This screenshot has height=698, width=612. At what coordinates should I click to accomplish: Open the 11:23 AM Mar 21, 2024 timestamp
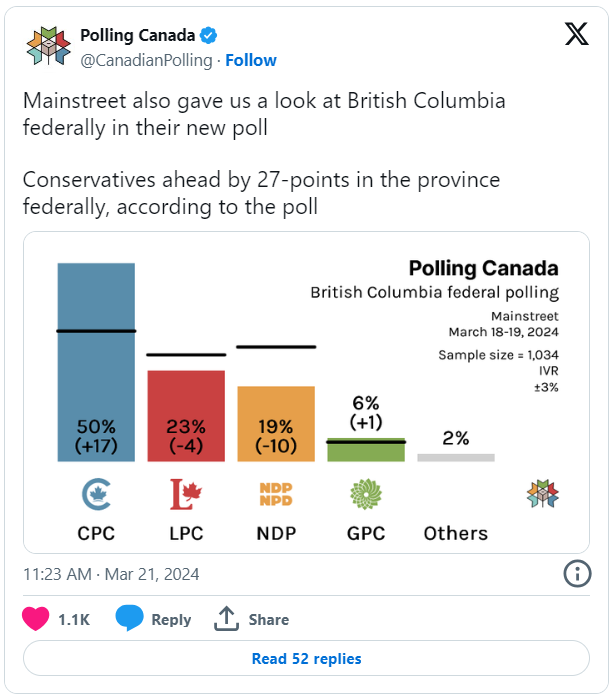tap(111, 574)
